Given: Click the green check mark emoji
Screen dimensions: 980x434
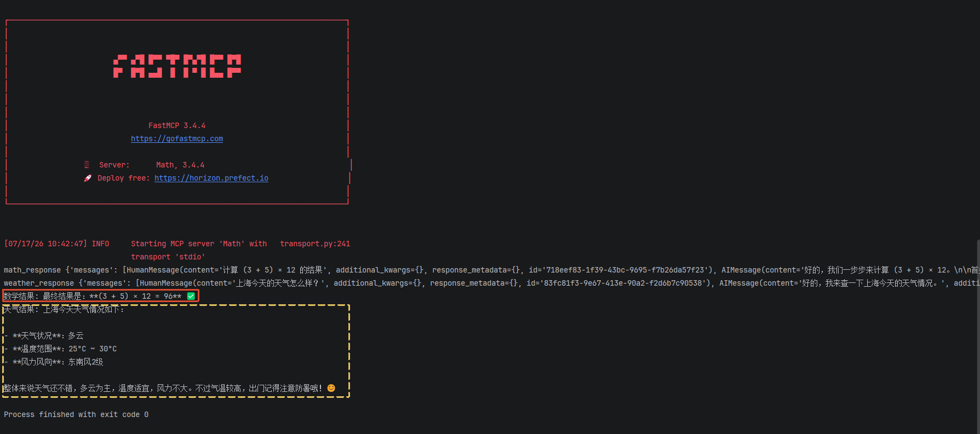Looking at the screenshot, I should pos(191,296).
